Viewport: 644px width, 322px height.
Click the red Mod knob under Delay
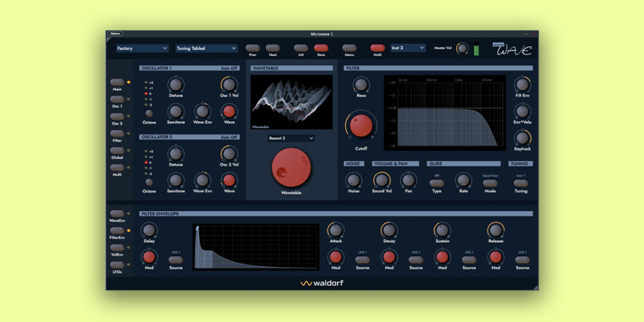click(149, 257)
